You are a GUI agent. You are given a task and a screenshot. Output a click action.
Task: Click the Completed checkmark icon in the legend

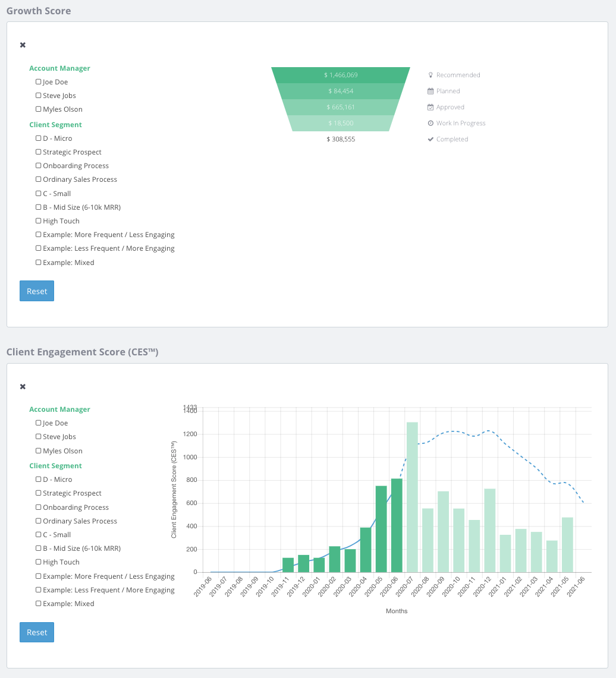click(x=430, y=139)
